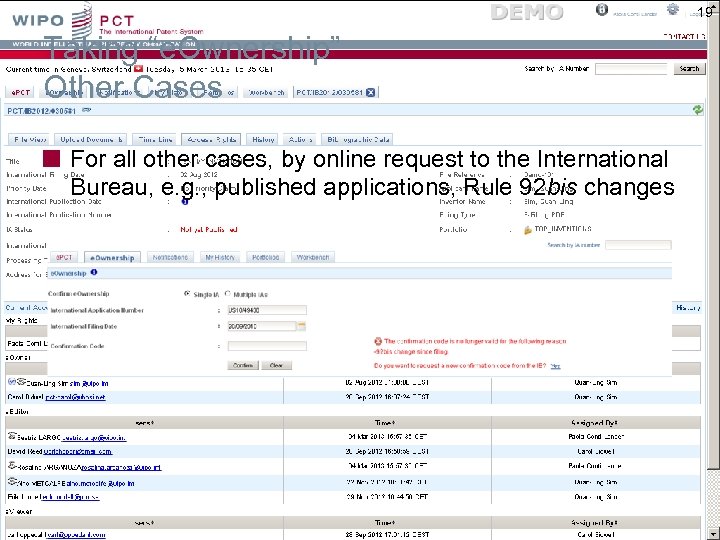Viewport: 720px width, 540px height.
Task: Open the Bibliographic Data tab
Action: (357, 140)
